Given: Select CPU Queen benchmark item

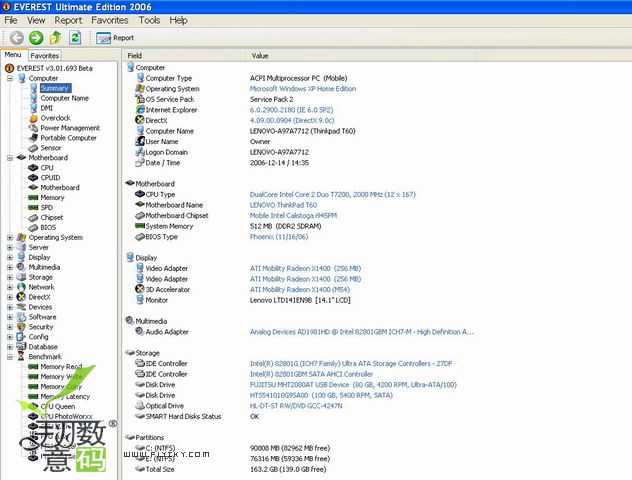Looking at the screenshot, I should click(x=58, y=407).
